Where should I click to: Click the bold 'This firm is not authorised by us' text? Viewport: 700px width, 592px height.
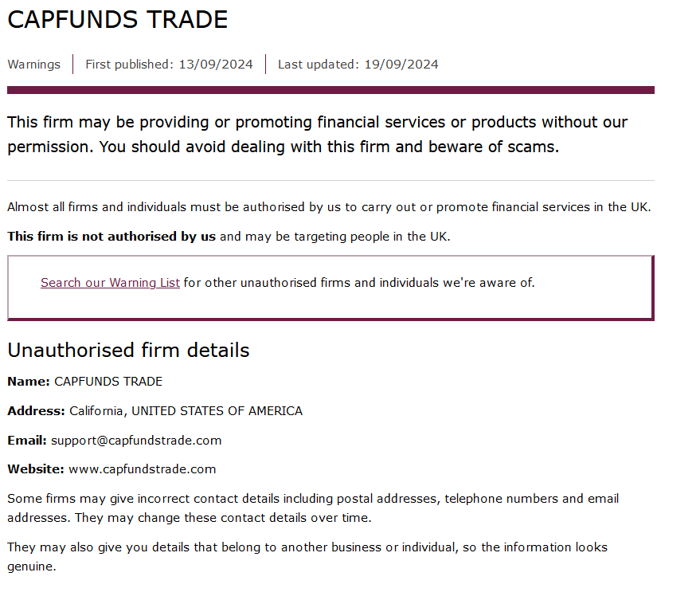point(111,237)
